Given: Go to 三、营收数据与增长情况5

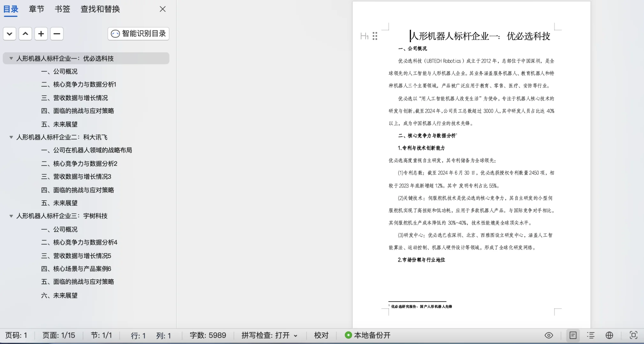Looking at the screenshot, I should (76, 256).
